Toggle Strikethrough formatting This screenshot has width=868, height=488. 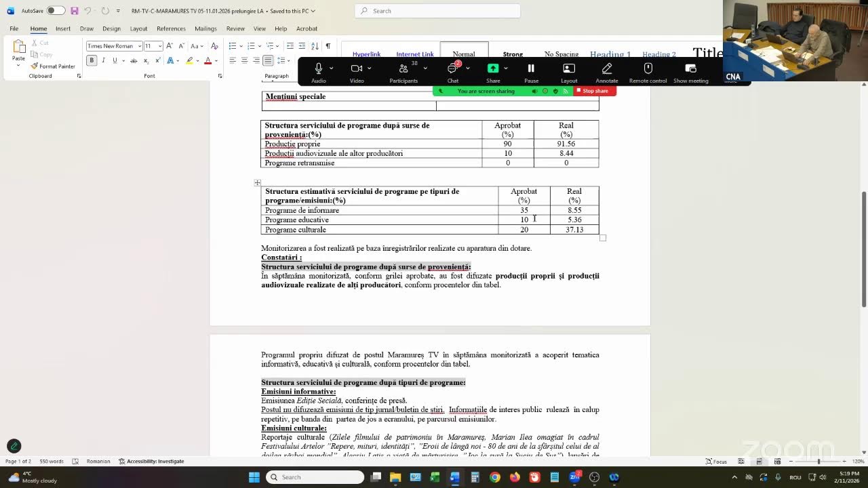(x=134, y=60)
